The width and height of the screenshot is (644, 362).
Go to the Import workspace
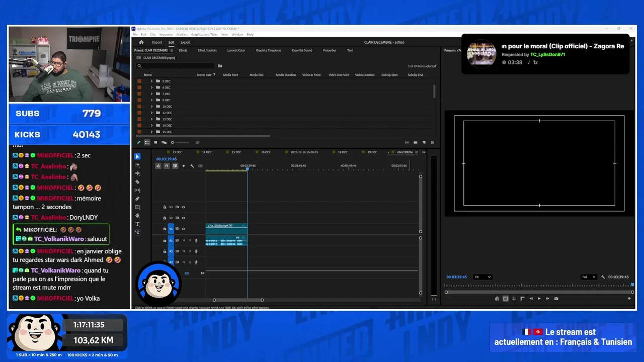[157, 42]
